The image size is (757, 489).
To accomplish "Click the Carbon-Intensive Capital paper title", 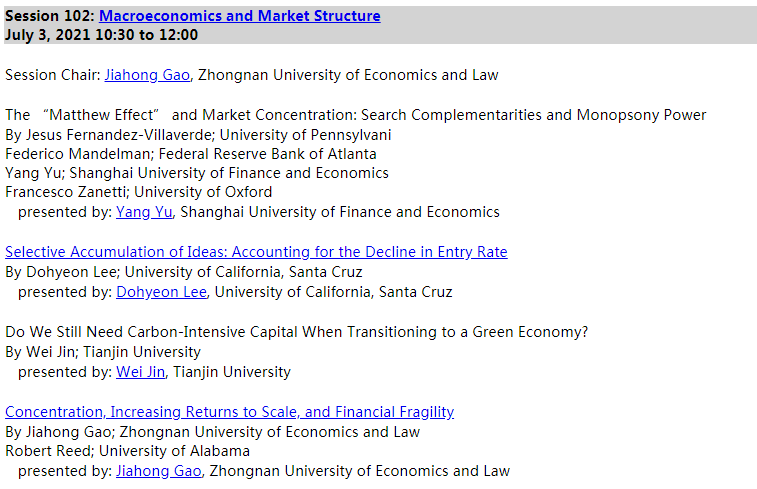I will tap(298, 332).
